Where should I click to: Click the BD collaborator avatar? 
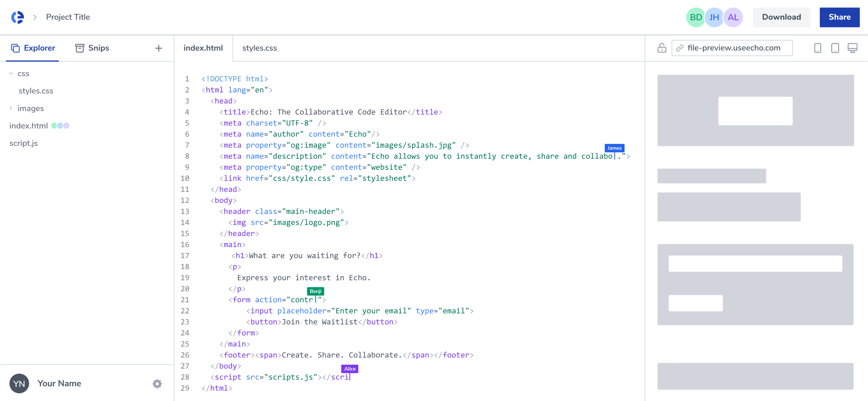pyautogui.click(x=695, y=17)
